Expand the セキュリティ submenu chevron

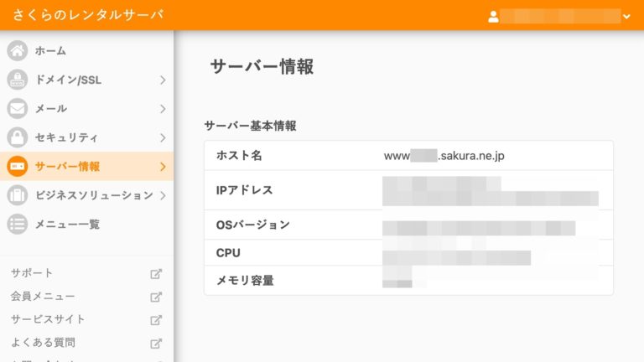163,137
